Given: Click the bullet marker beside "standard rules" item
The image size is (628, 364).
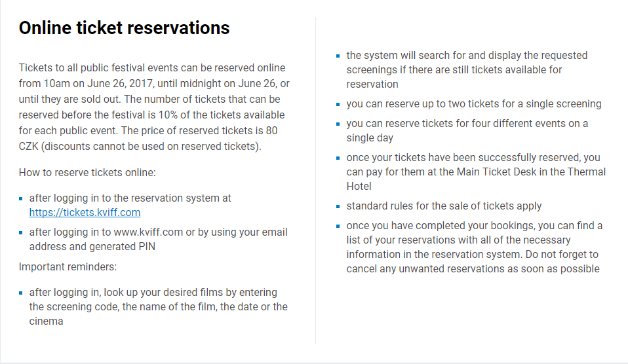Looking at the screenshot, I should point(339,206).
